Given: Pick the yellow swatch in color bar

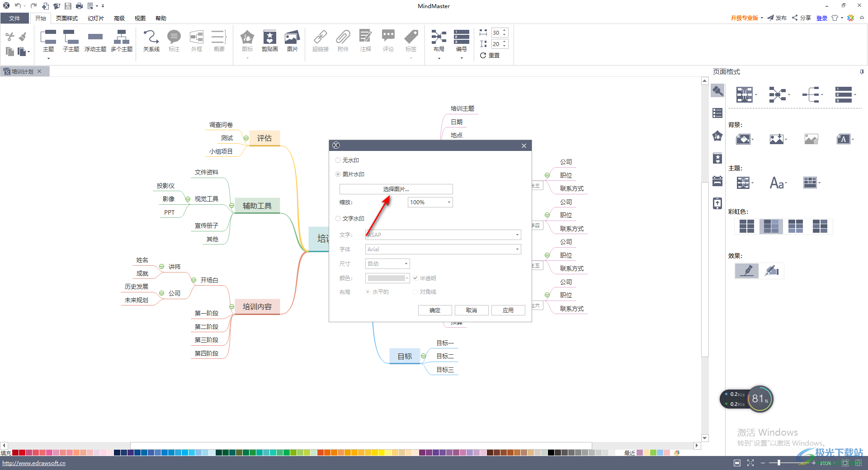Looking at the screenshot, I should (x=381, y=453).
